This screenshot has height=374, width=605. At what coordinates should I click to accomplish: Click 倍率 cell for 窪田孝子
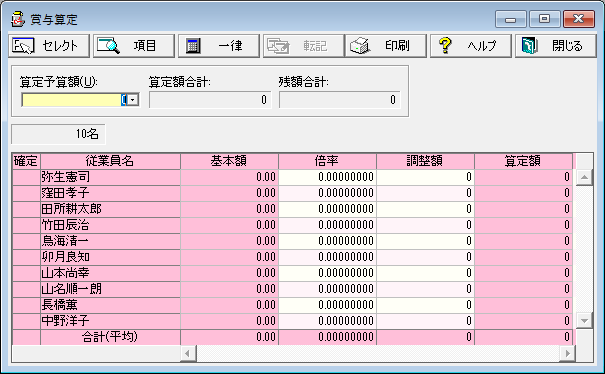point(327,193)
